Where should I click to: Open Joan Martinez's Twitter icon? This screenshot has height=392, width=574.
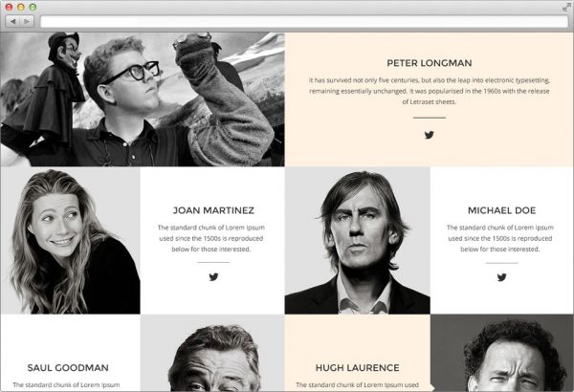213,277
